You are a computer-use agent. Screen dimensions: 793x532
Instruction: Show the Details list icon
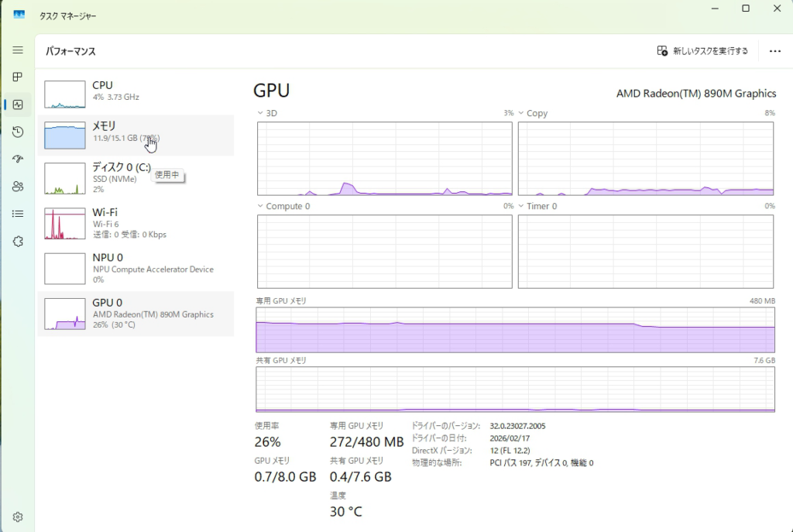coord(18,214)
